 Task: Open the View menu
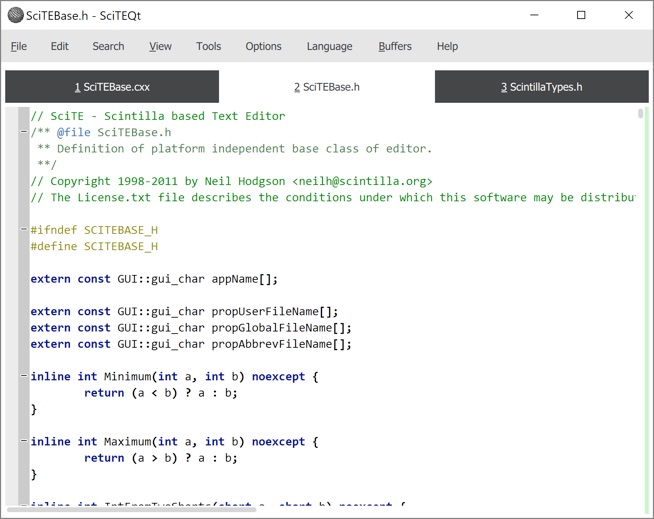[161, 46]
